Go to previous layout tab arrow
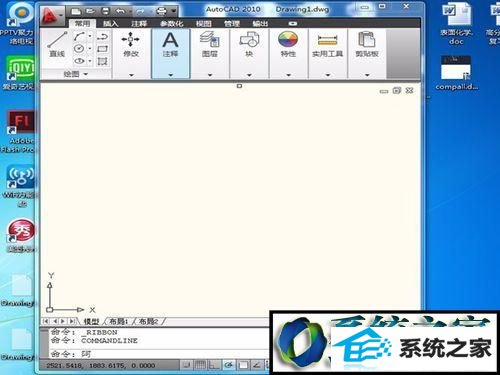Image resolution: width=500 pixels, height=375 pixels. 55,321
